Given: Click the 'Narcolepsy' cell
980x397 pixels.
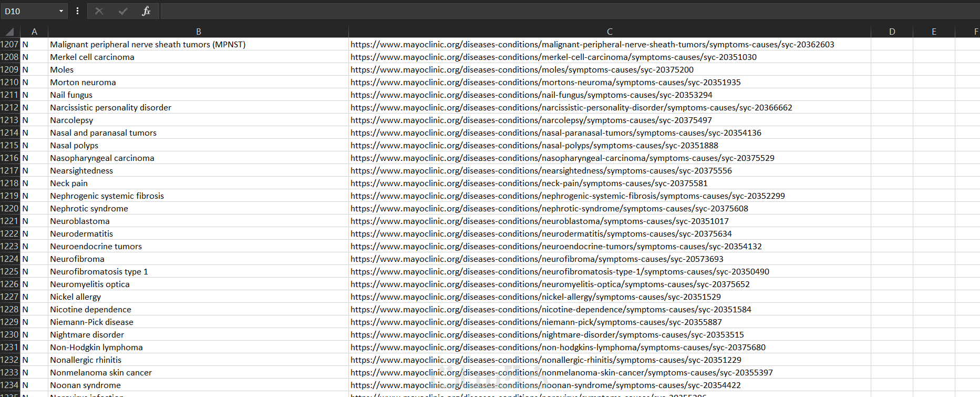Looking at the screenshot, I should tap(198, 120).
